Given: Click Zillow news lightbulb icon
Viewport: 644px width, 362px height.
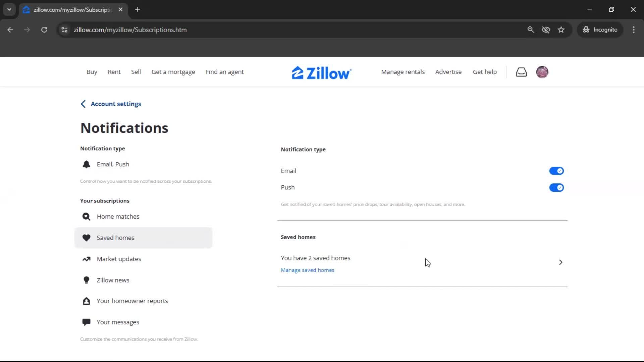Looking at the screenshot, I should 86,280.
